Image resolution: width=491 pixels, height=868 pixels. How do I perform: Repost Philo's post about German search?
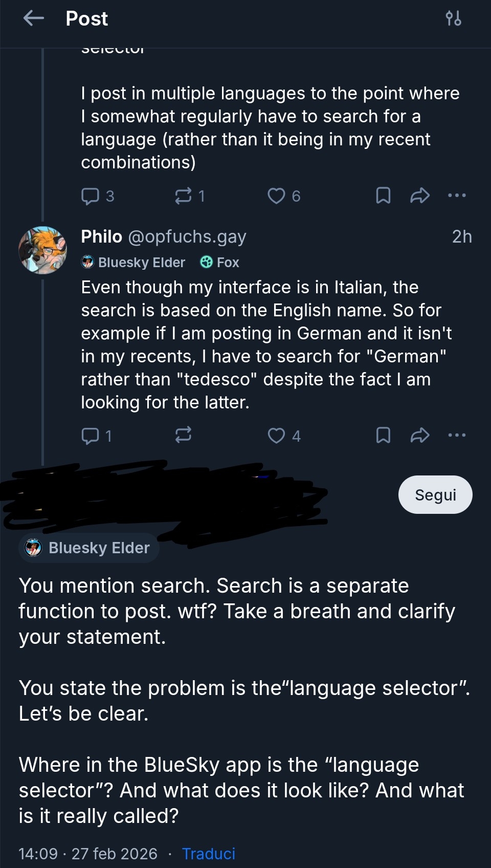tap(183, 435)
